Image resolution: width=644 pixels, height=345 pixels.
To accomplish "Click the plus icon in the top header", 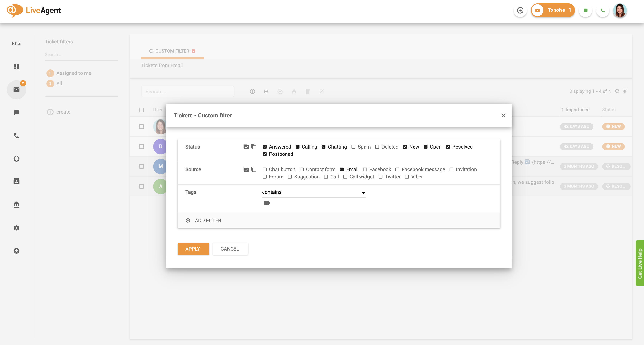I will click(x=520, y=11).
